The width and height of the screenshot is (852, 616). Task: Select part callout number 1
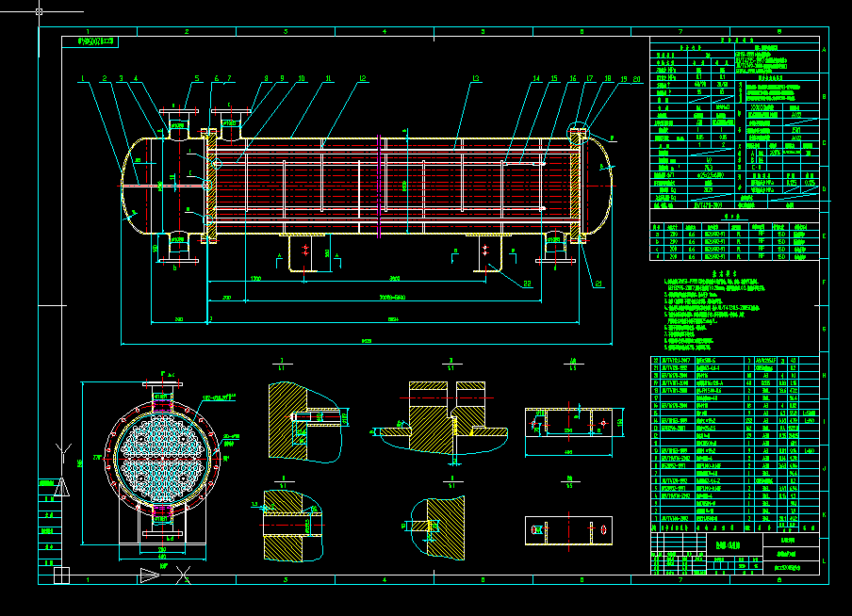pos(83,79)
